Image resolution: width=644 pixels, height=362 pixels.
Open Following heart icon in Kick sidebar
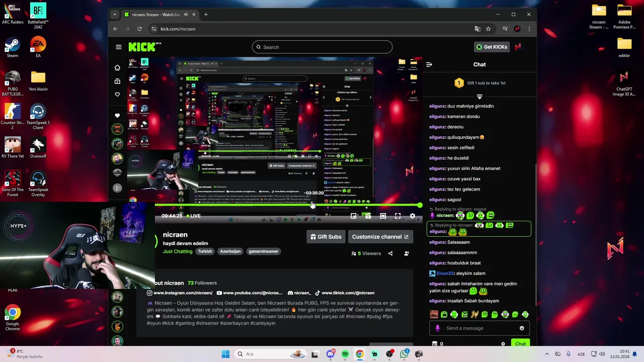click(x=117, y=95)
